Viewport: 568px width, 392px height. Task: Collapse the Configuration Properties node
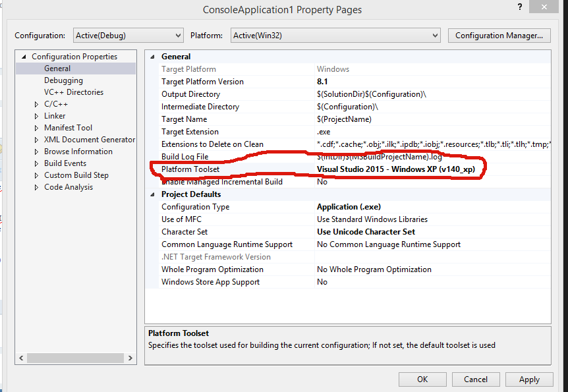pyautogui.click(x=24, y=57)
